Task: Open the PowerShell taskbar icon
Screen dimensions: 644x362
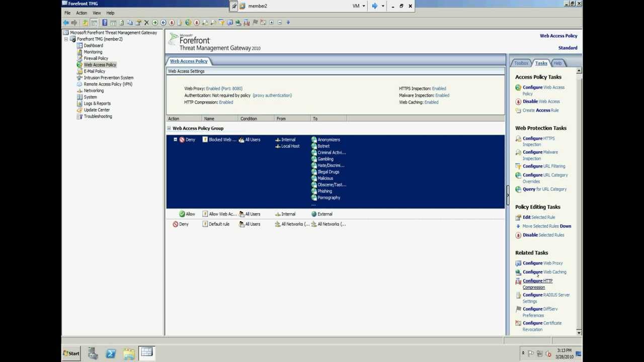Action: 111,353
